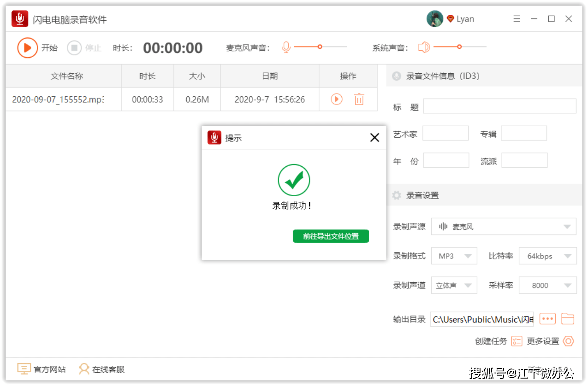Expand the 录制声道 立体声 dropdown
Screen dimensions: 588x386
(x=454, y=285)
